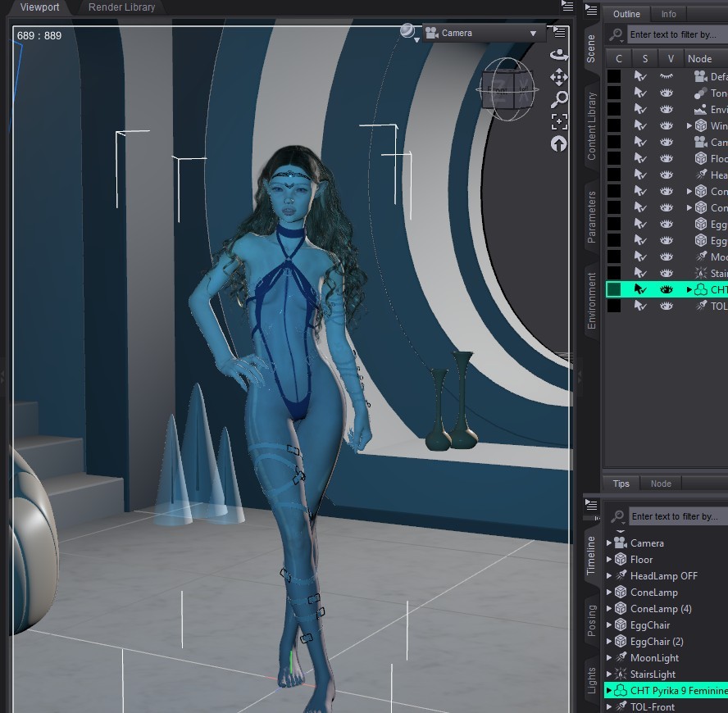
Task: Open the pane options menu above the Timeline tab
Action: pos(591,504)
